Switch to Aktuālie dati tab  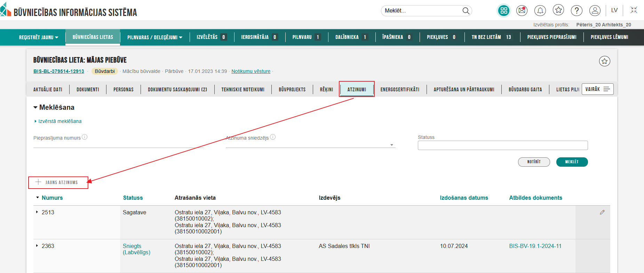click(48, 90)
